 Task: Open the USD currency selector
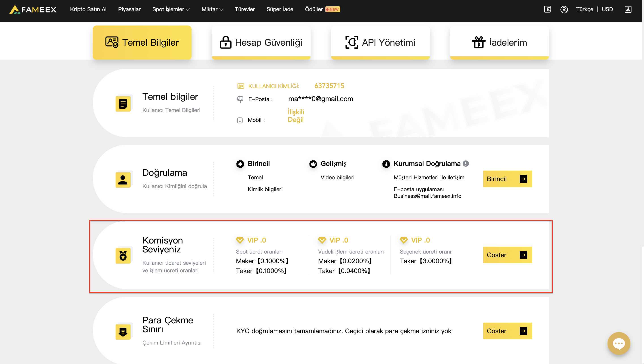pos(607,9)
